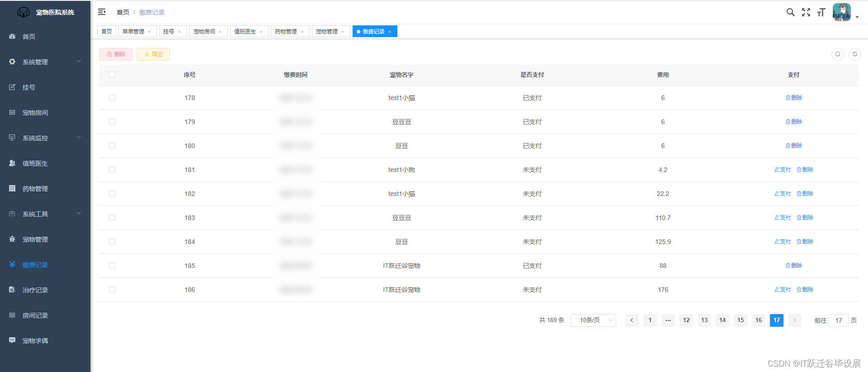This screenshot has height=372, width=868.
Task: Open the 10条/页 page size dropdown
Action: tap(594, 320)
